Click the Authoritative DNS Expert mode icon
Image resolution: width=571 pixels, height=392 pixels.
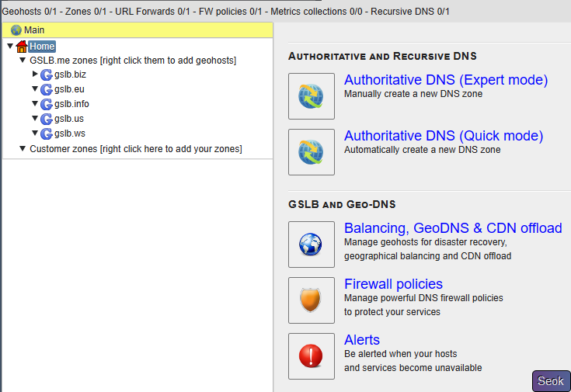311,96
